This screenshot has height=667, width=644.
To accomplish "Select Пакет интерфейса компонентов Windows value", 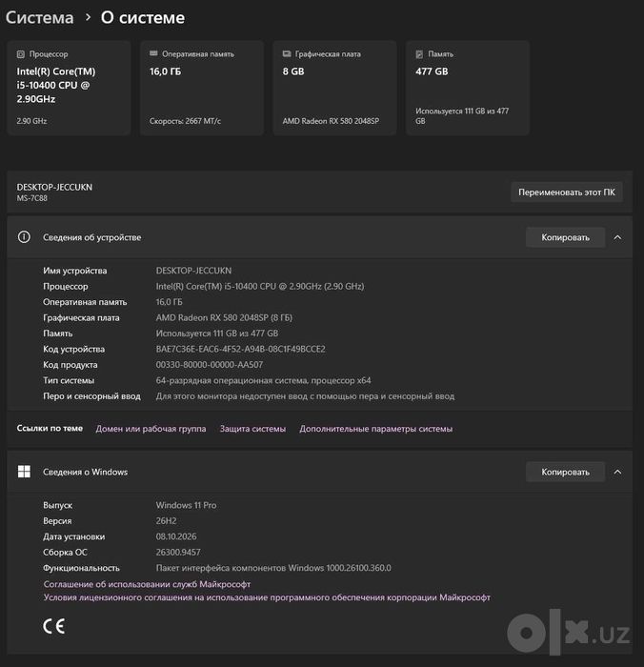I will [273, 568].
